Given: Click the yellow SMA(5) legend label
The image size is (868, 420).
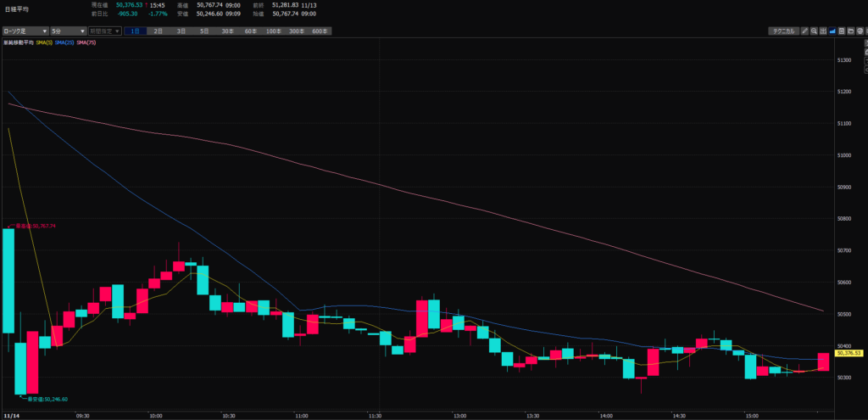Looking at the screenshot, I should pos(42,42).
